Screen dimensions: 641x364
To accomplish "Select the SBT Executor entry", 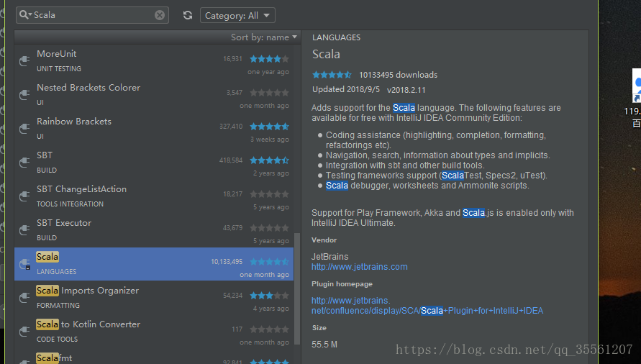I will (x=154, y=230).
